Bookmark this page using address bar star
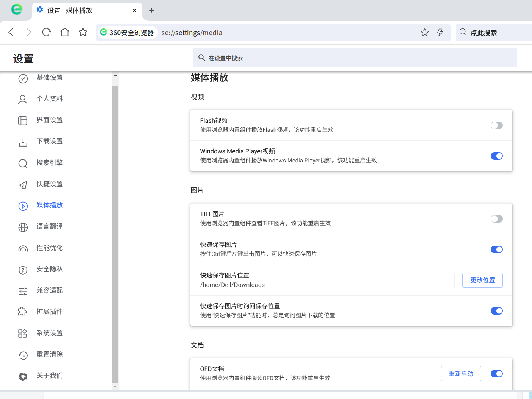 tap(425, 33)
